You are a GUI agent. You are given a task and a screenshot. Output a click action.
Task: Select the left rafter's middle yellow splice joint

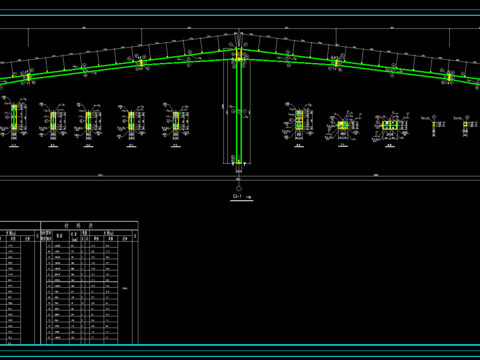pos(141,63)
